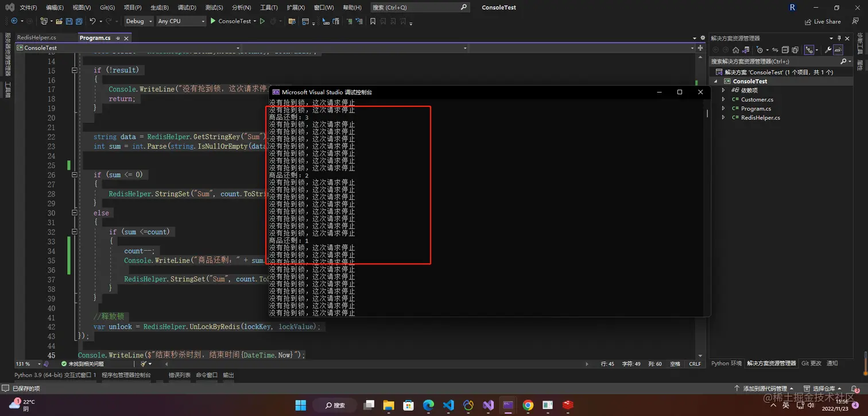Image resolution: width=868 pixels, height=416 pixels.
Task: Switch to the Python 环境 tab
Action: click(726, 363)
